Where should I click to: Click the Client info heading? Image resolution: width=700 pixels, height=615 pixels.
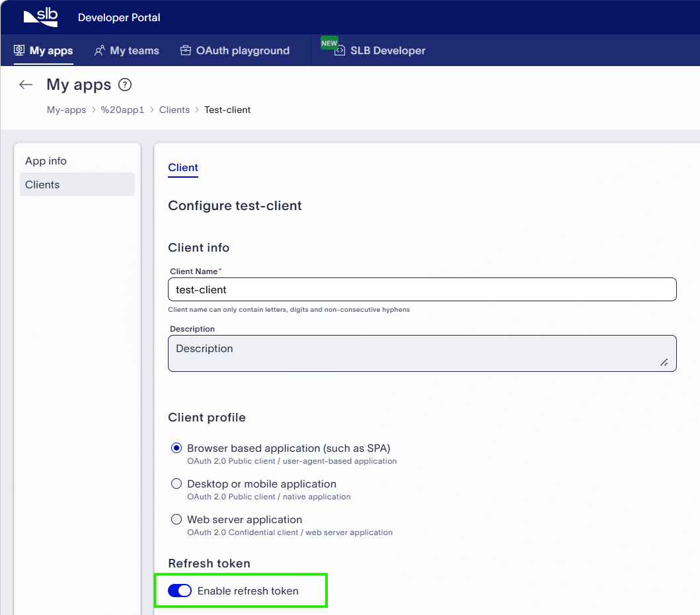[199, 248]
